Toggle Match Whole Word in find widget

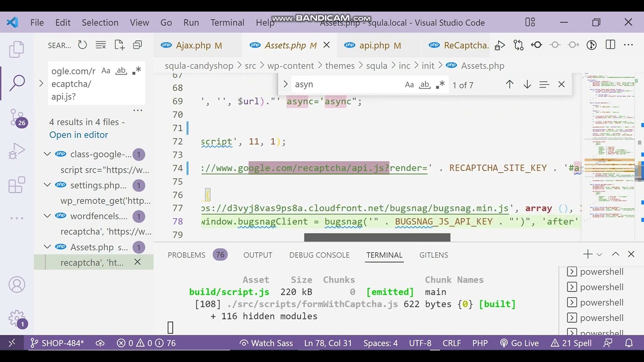425,84
